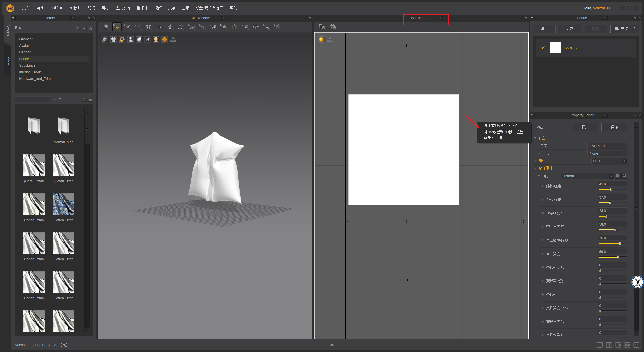
Task: Collapse the 物理属性 section
Action: pos(535,168)
